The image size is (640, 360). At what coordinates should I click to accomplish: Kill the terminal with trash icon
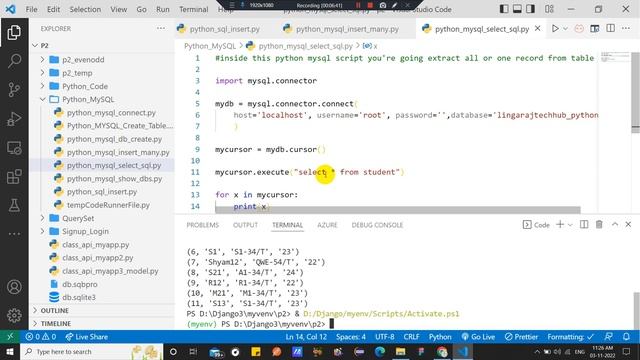tap(599, 224)
